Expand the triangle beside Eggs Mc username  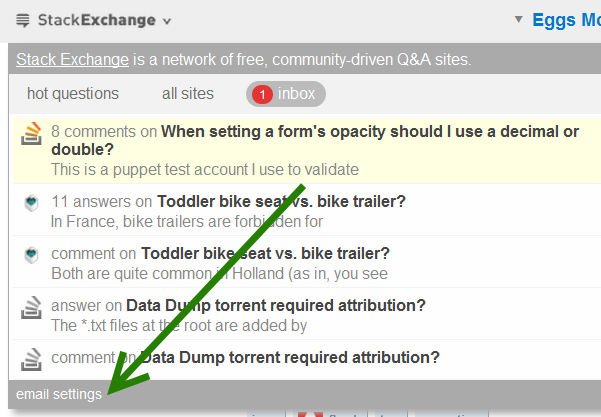519,19
